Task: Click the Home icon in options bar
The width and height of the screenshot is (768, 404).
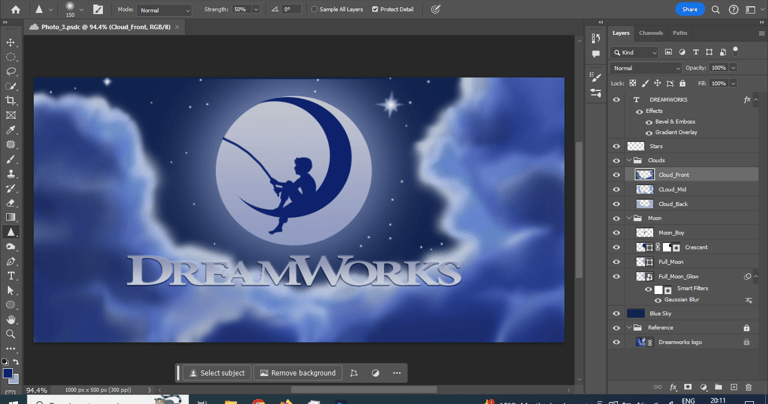Action: 16,9
